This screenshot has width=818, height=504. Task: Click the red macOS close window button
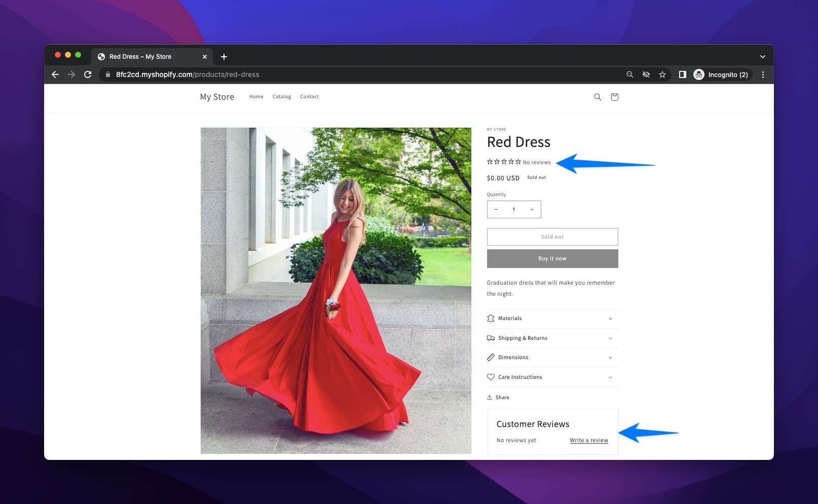(x=58, y=55)
